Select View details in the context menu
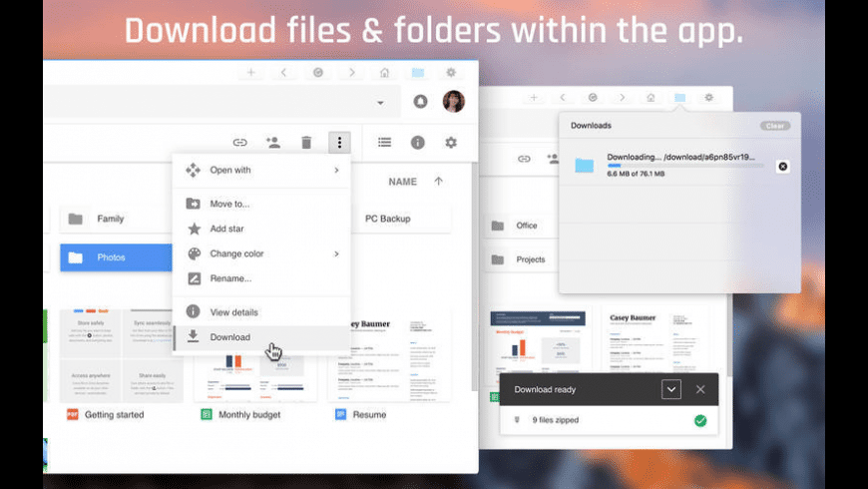The height and width of the screenshot is (489, 868). pos(261,312)
